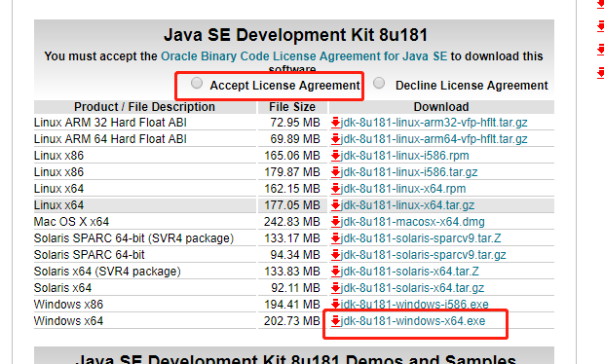The width and height of the screenshot is (604, 364).
Task: Select Accept License Agreement radio button
Action: point(197,83)
